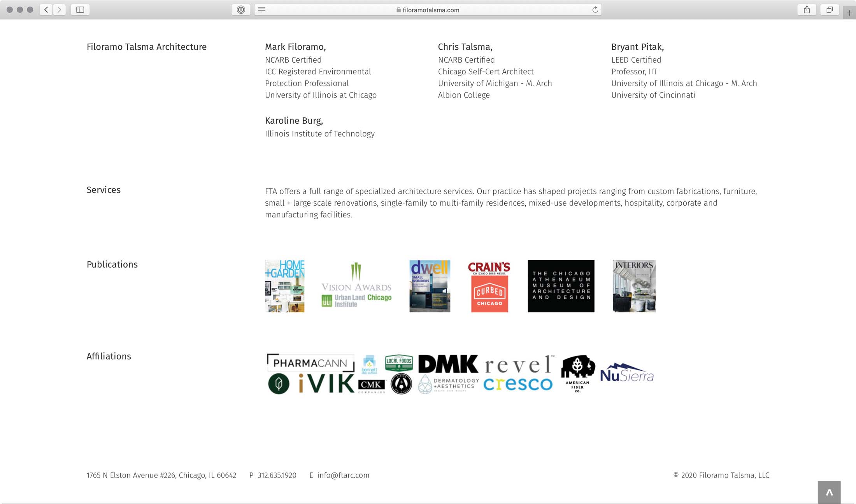Click the 312.635.1920 phone number
The height and width of the screenshot is (504, 856).
pyautogui.click(x=277, y=475)
